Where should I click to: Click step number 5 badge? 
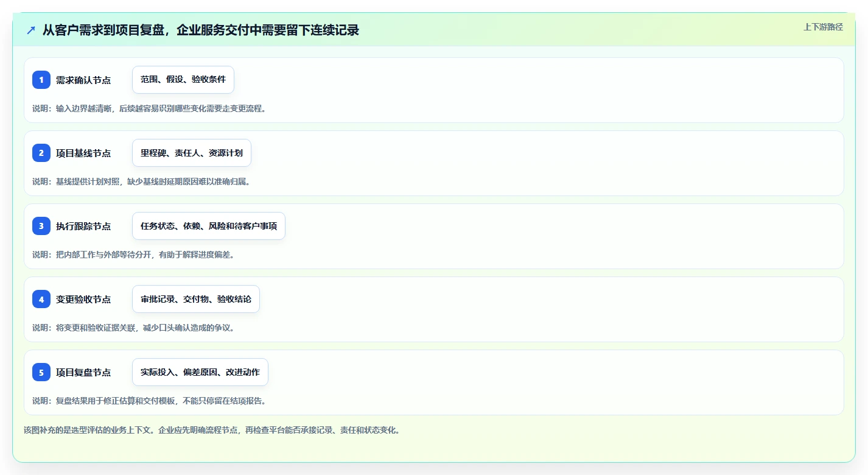click(41, 372)
